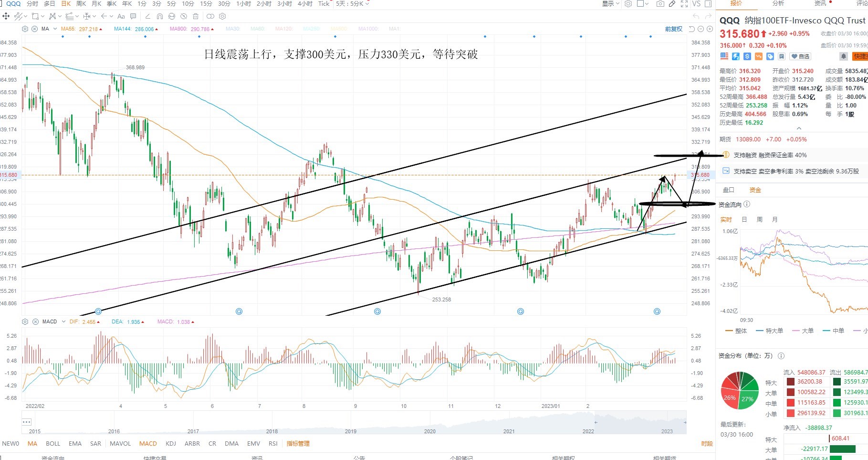Open the 显示 display dropdown

(x=610, y=4)
